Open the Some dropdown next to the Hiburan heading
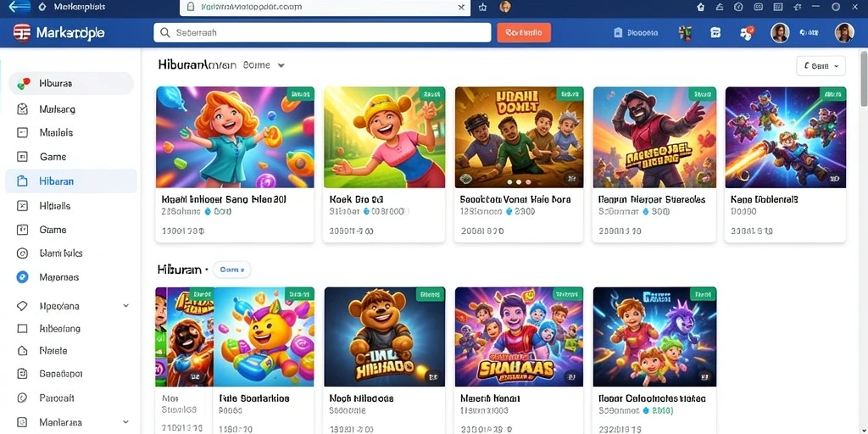This screenshot has width=868, height=434. [x=264, y=65]
